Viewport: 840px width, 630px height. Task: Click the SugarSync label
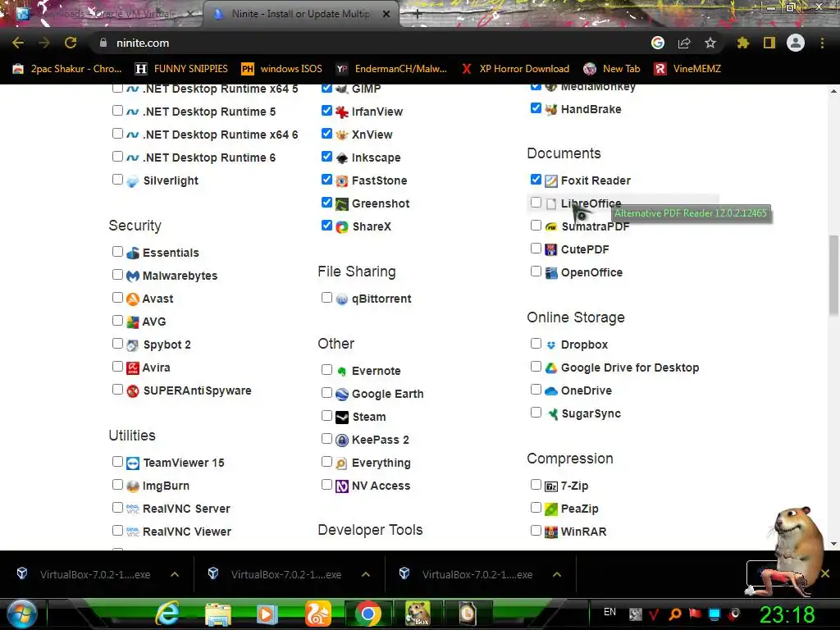click(591, 413)
